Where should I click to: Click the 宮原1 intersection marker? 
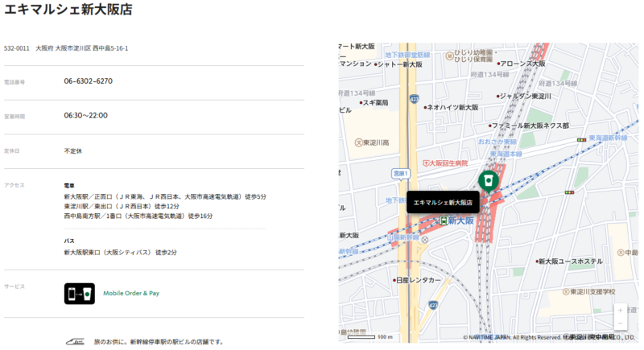click(x=400, y=174)
